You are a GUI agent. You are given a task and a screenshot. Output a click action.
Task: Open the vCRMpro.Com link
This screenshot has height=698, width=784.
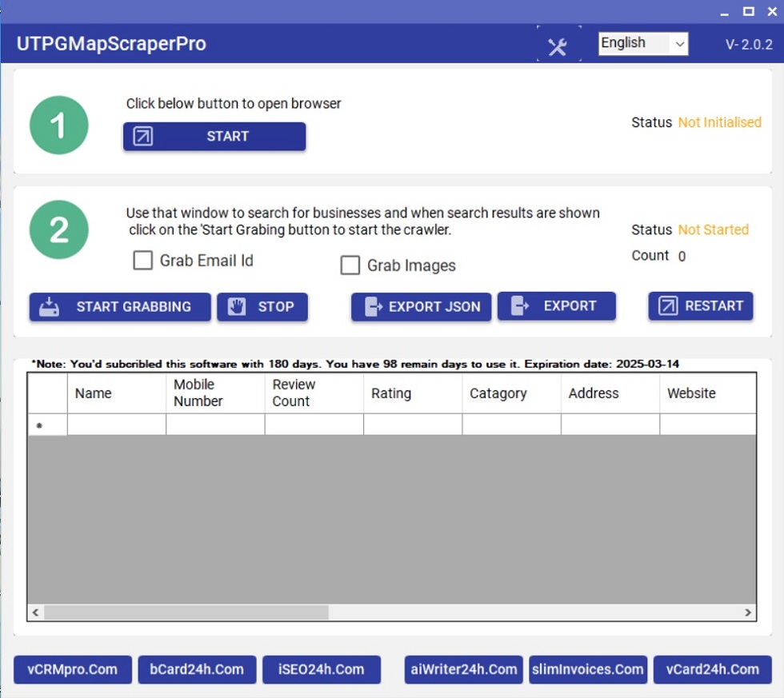(73, 670)
